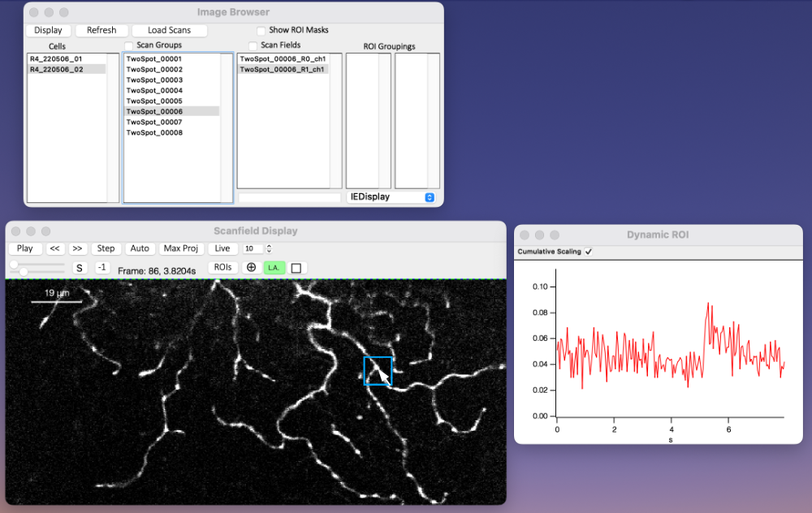The height and width of the screenshot is (513, 812).
Task: Click the Load Scans button
Action: pyautogui.click(x=169, y=30)
